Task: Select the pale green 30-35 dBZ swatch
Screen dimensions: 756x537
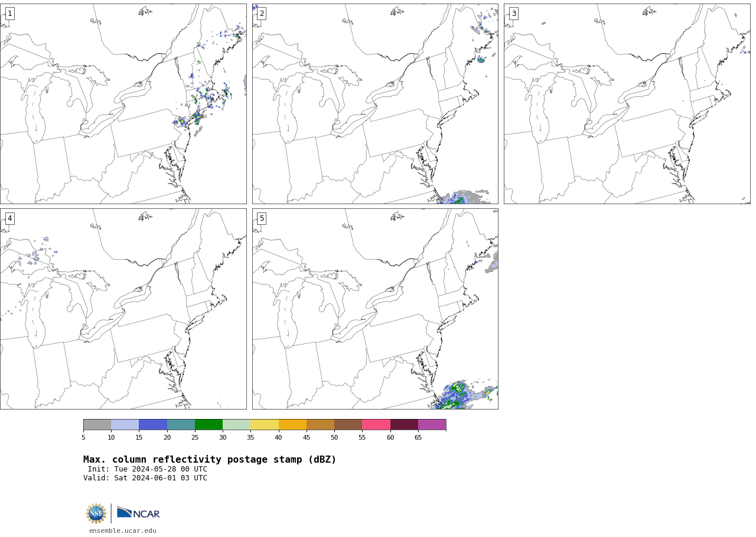Action: (236, 425)
